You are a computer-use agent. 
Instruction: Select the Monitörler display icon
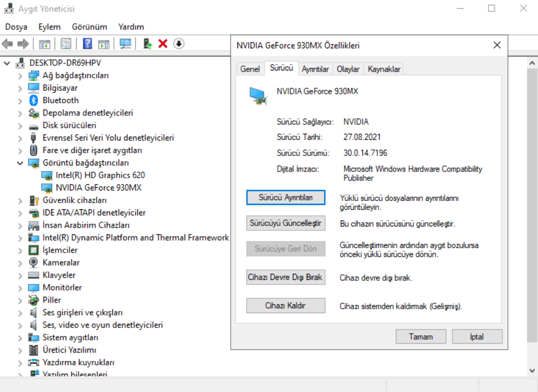[x=33, y=288]
